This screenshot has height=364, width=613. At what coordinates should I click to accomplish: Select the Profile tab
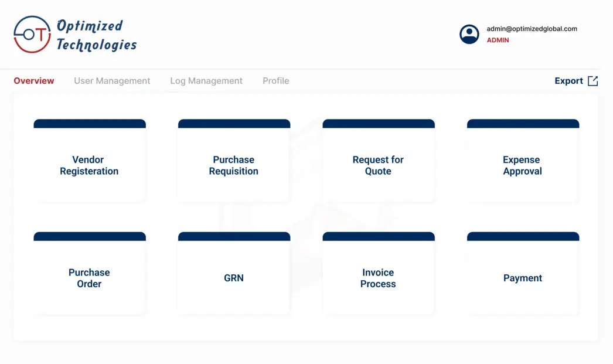(275, 81)
